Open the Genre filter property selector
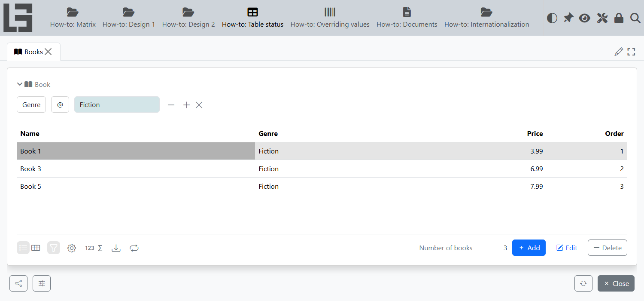 31,104
